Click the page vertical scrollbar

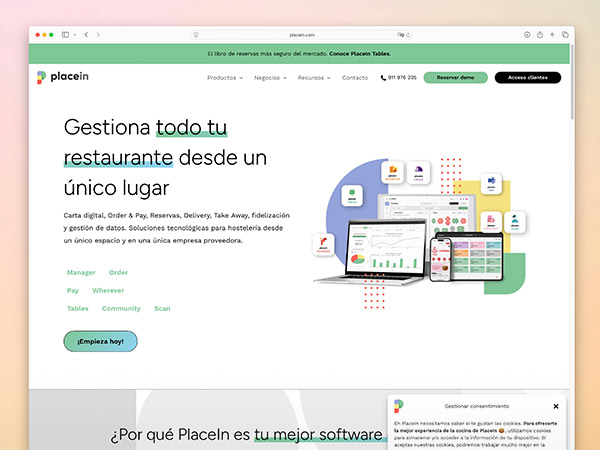572,82
